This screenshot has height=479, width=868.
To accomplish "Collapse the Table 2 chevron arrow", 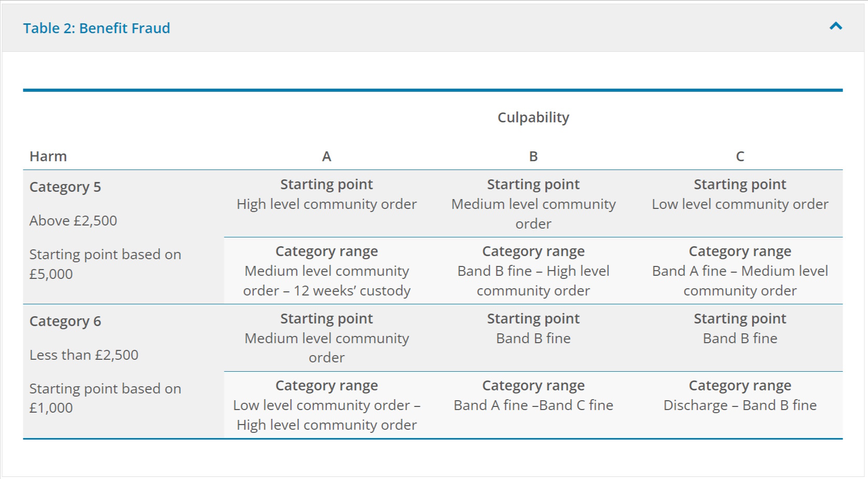I will pos(835,26).
